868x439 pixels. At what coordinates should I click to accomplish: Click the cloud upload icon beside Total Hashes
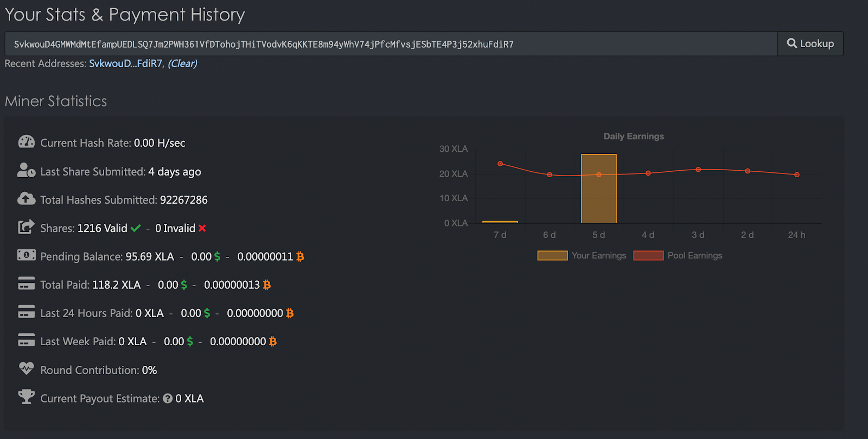pos(26,199)
